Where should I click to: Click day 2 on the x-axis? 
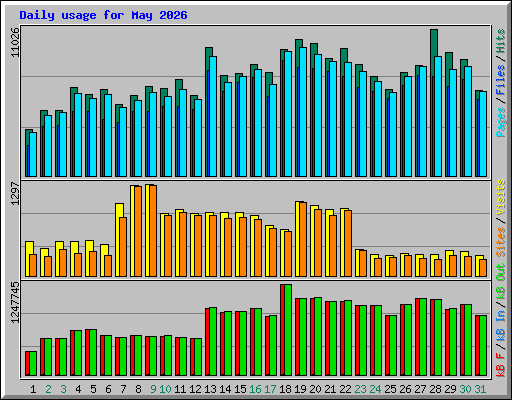[48, 389]
